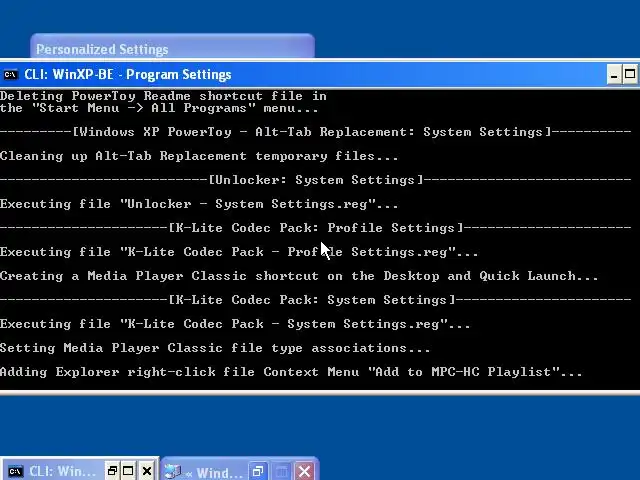The width and height of the screenshot is (640, 480).
Task: Click the "[K-Lite Codec Pack: Profile Settings]" header
Action: pyautogui.click(x=316, y=228)
